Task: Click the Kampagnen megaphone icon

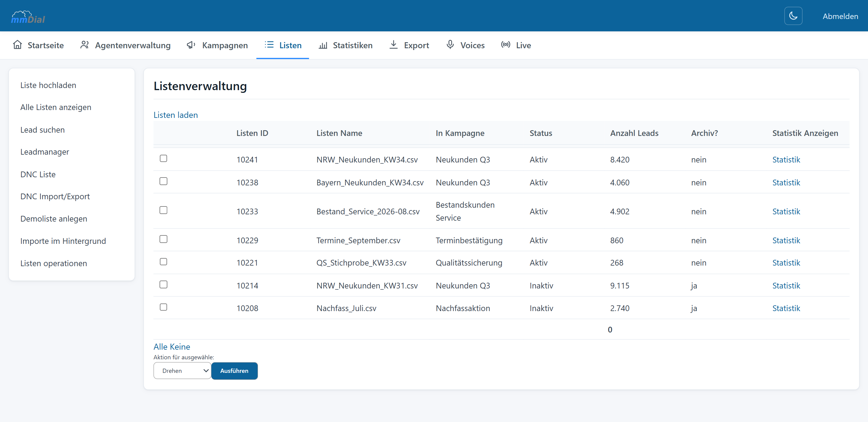Action: [191, 45]
